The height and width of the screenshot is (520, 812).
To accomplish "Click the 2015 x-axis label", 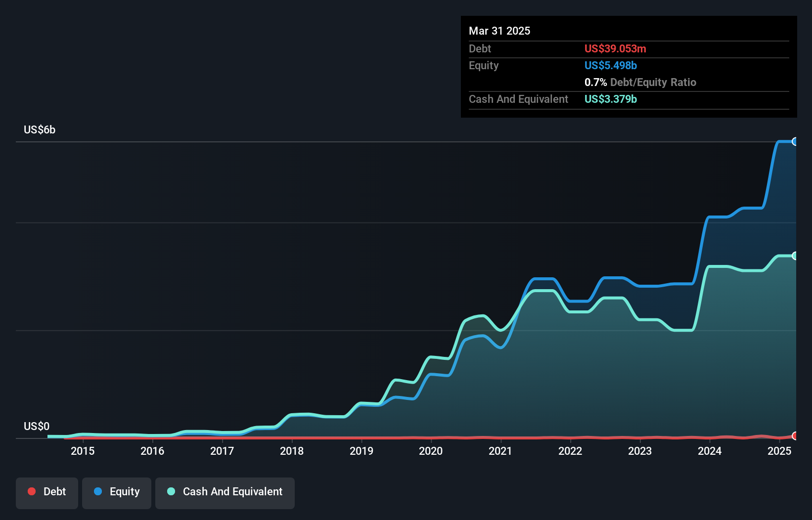I will tap(83, 451).
